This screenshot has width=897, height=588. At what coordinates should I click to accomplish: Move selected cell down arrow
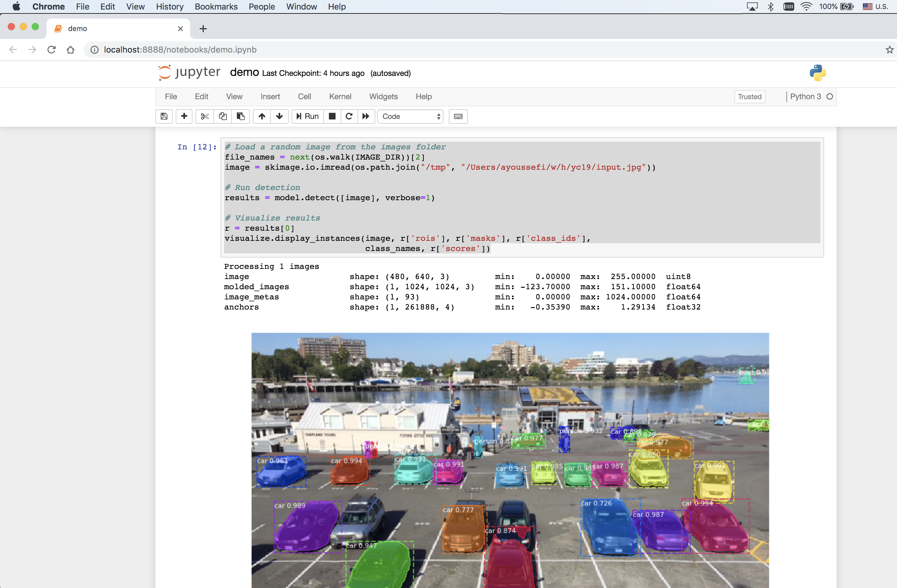pyautogui.click(x=279, y=116)
